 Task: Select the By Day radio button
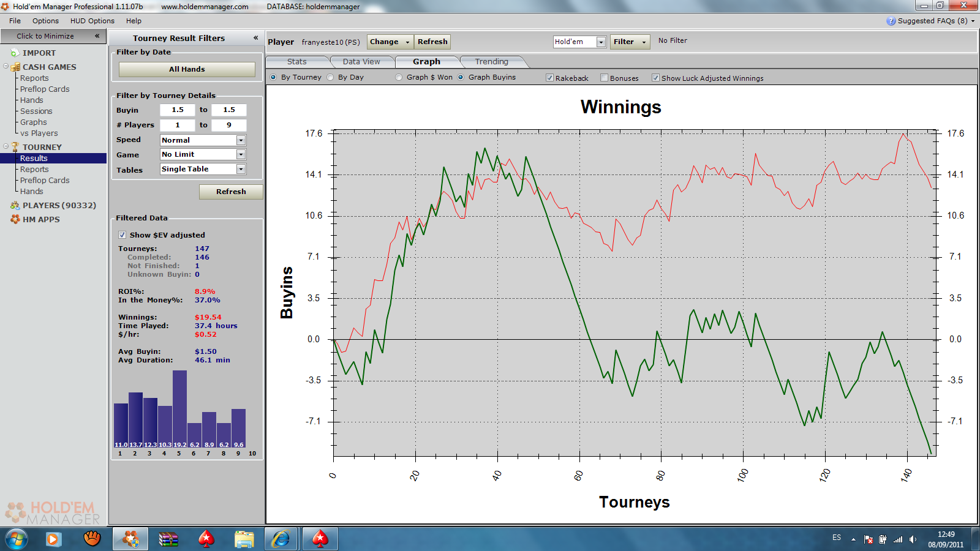331,77
